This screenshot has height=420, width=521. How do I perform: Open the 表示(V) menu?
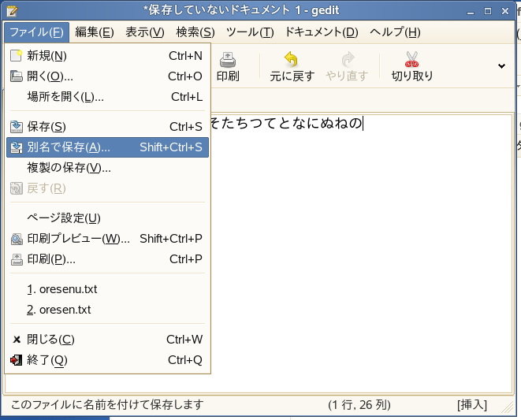145,32
